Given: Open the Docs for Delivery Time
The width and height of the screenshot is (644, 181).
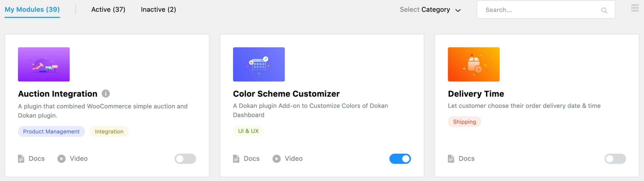Looking at the screenshot, I should point(461,158).
